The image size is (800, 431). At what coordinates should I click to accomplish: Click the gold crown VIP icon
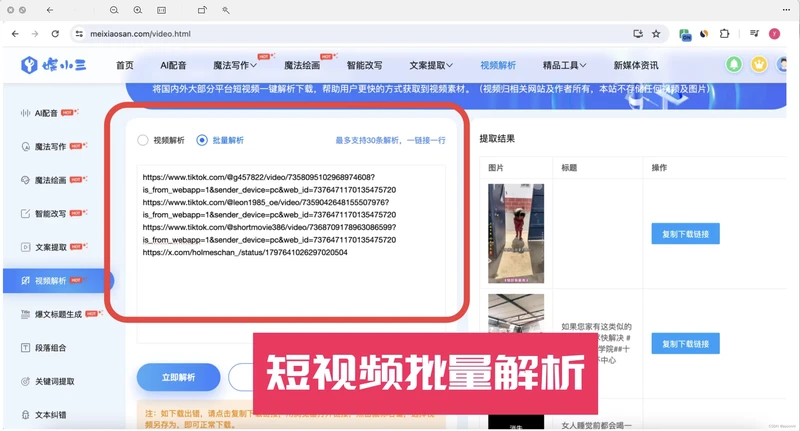[x=759, y=65]
